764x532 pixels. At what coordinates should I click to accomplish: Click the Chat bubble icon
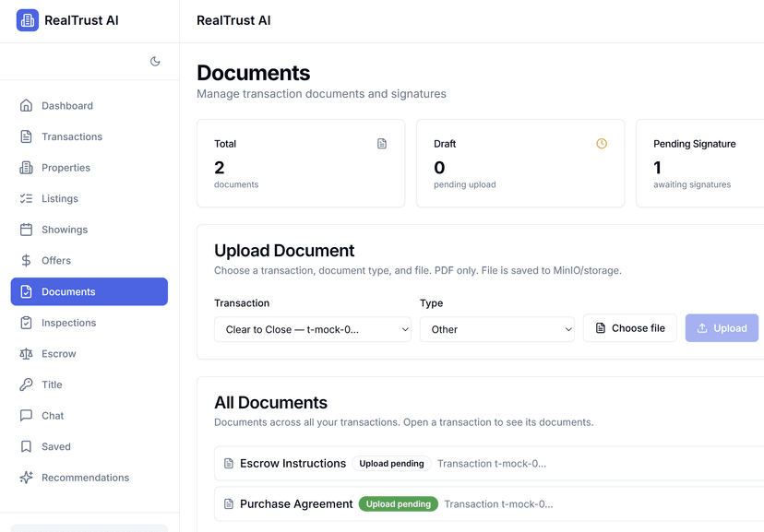(29, 415)
